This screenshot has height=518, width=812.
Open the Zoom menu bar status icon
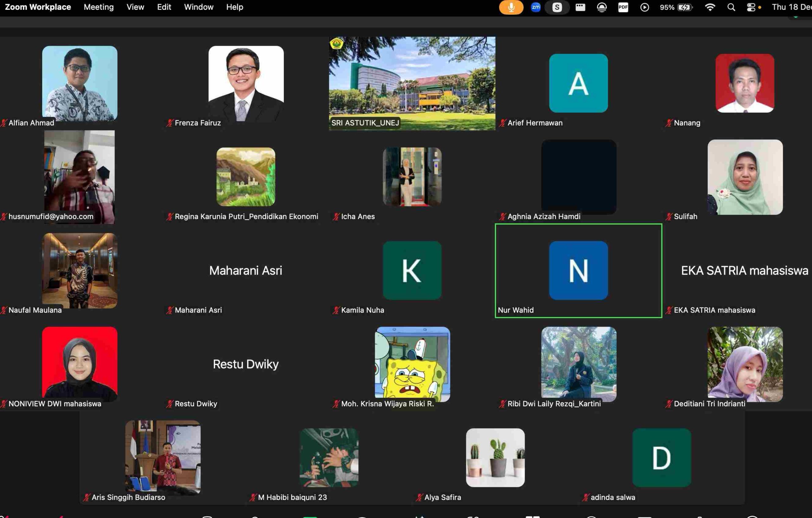(x=535, y=7)
